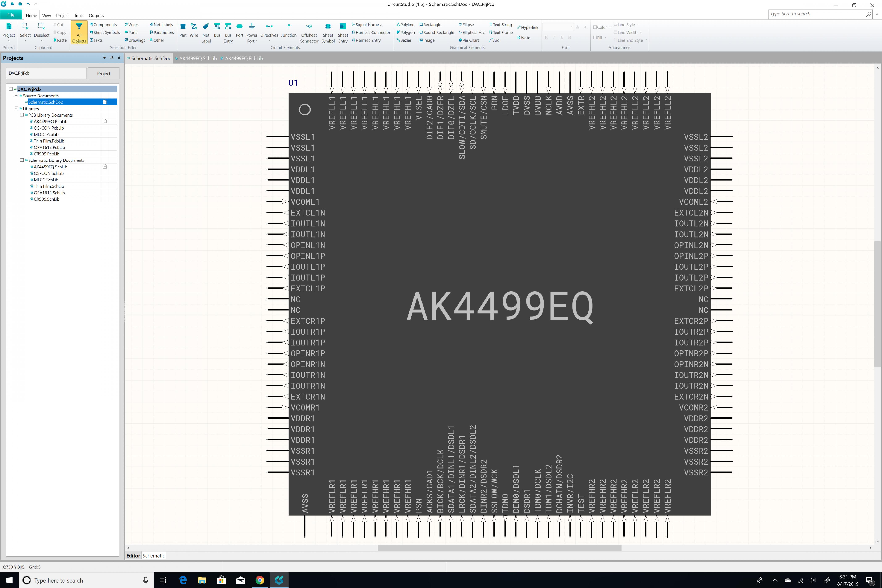
Task: Insert an Image element
Action: [427, 40]
